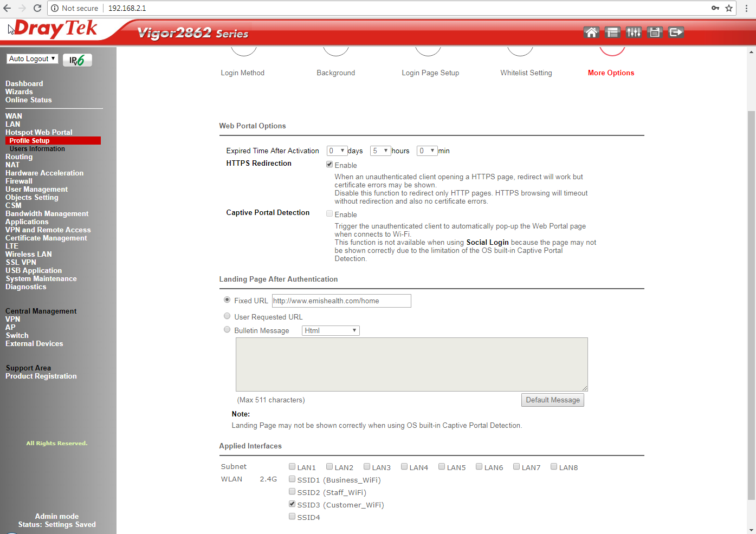This screenshot has height=534, width=756.
Task: Bookmark this page with the star icon
Action: [729, 8]
